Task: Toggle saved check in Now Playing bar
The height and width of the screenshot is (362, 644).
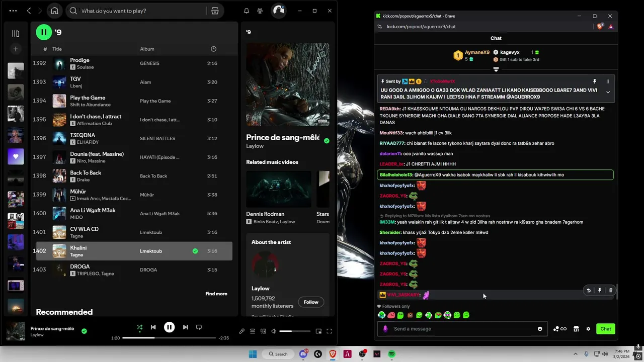Action: tap(84, 331)
